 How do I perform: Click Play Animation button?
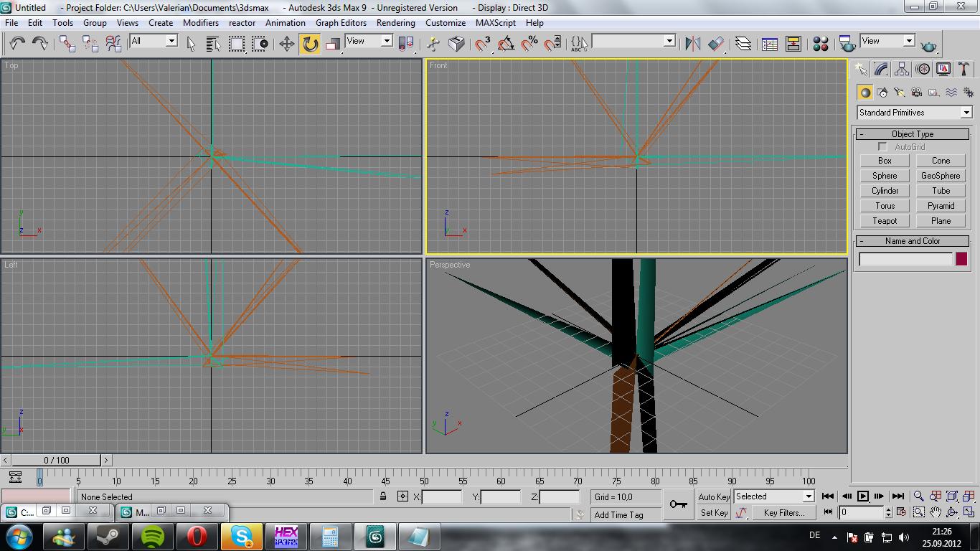coord(863,496)
